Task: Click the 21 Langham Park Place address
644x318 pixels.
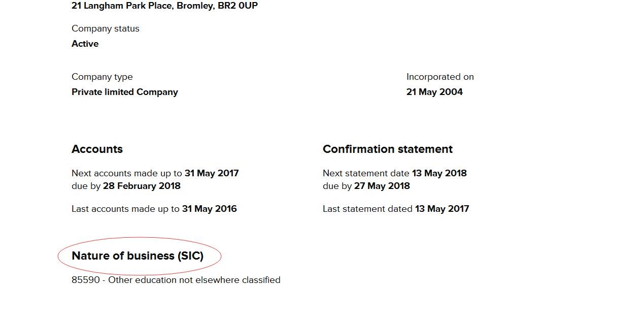Action: pos(164,6)
